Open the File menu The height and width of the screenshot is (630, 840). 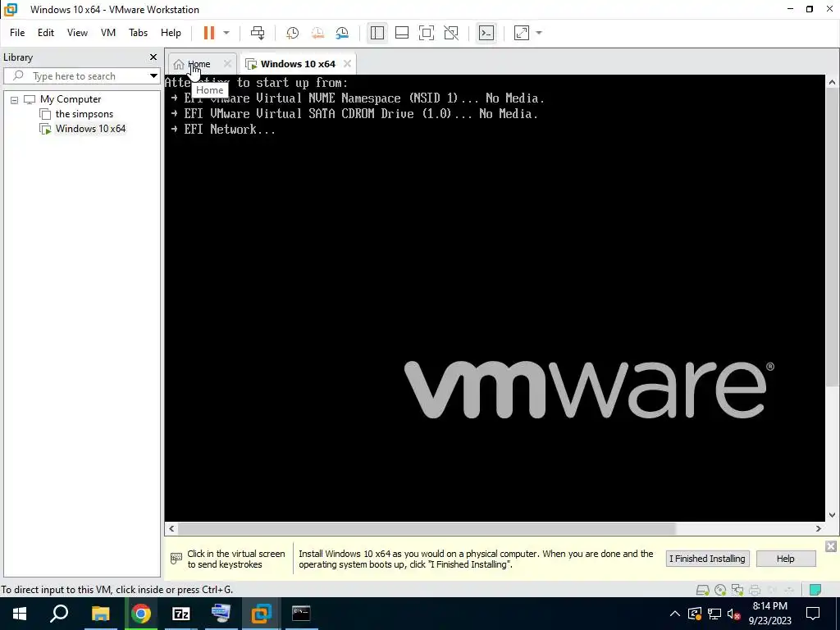(x=17, y=33)
